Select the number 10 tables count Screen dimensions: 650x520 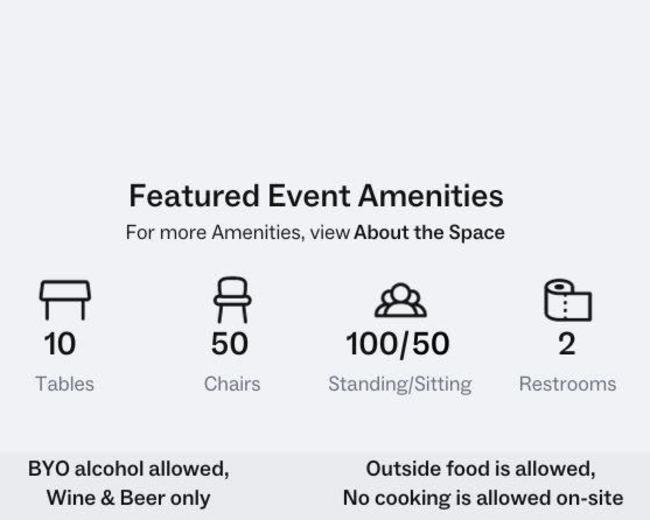[x=60, y=344]
